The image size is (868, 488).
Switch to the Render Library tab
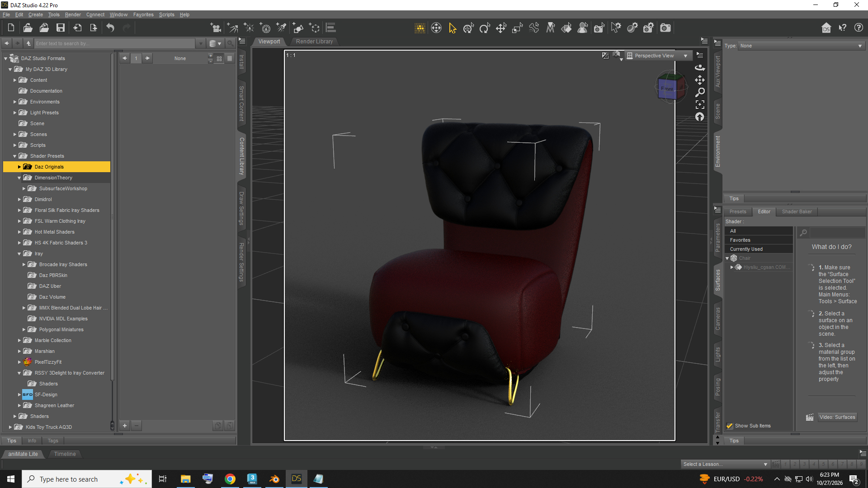(314, 42)
